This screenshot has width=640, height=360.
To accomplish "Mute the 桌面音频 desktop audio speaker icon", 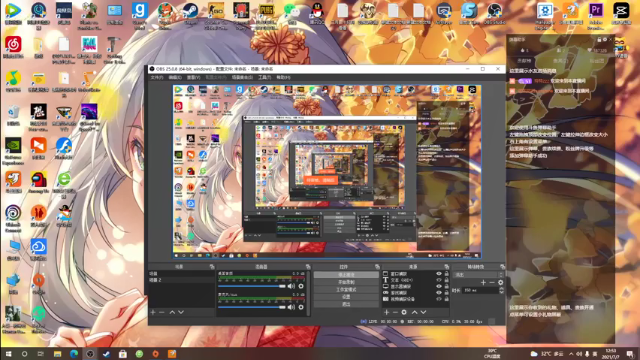I will point(291,286).
